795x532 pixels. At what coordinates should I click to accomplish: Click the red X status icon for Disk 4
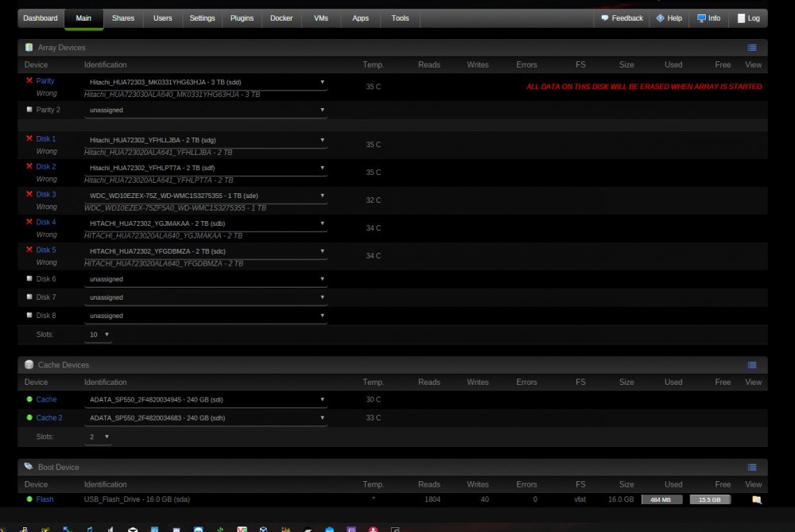click(29, 222)
